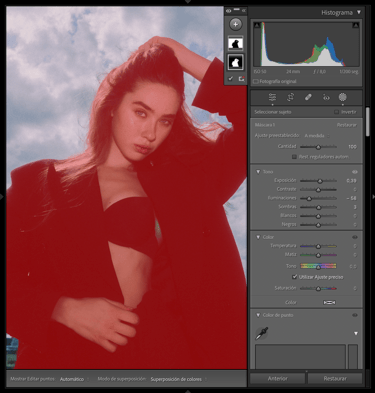
Task: Click Restaurar next to Máscara 1
Action: (347, 125)
